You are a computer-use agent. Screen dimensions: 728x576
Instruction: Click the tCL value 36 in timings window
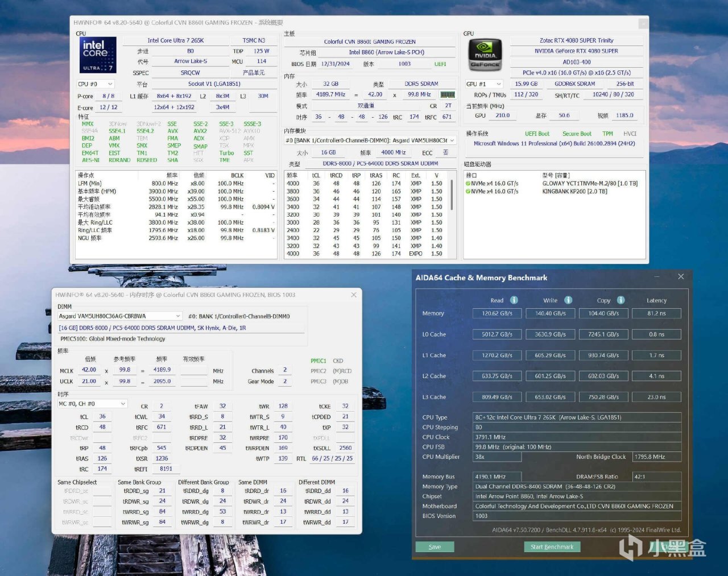(x=102, y=417)
